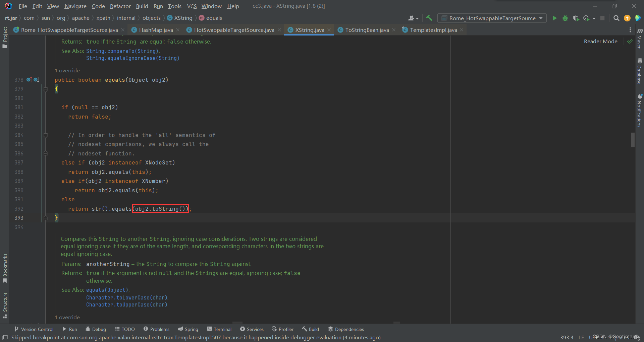Open the Tools menu

coord(174,6)
